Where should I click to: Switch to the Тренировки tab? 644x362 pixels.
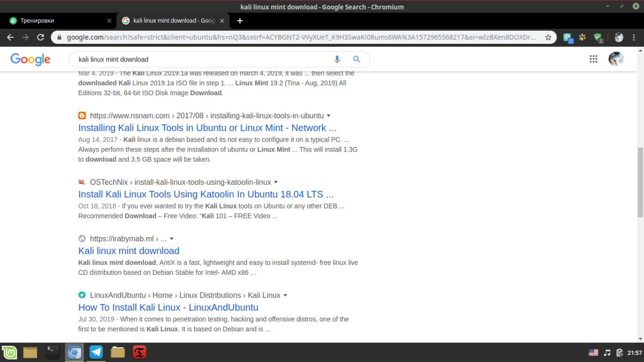[x=59, y=21]
